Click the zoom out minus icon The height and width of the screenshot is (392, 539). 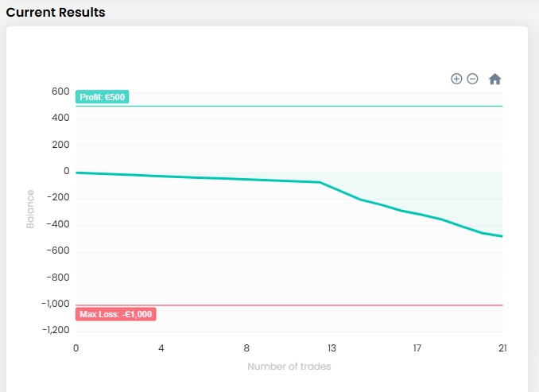(472, 79)
